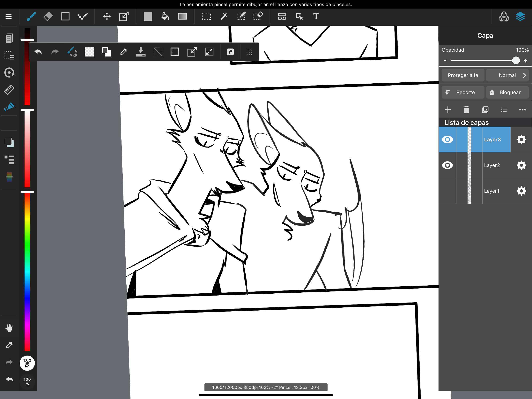This screenshot has width=532, height=399.
Task: Open Layer1 settings via gear icon
Action: click(x=521, y=191)
